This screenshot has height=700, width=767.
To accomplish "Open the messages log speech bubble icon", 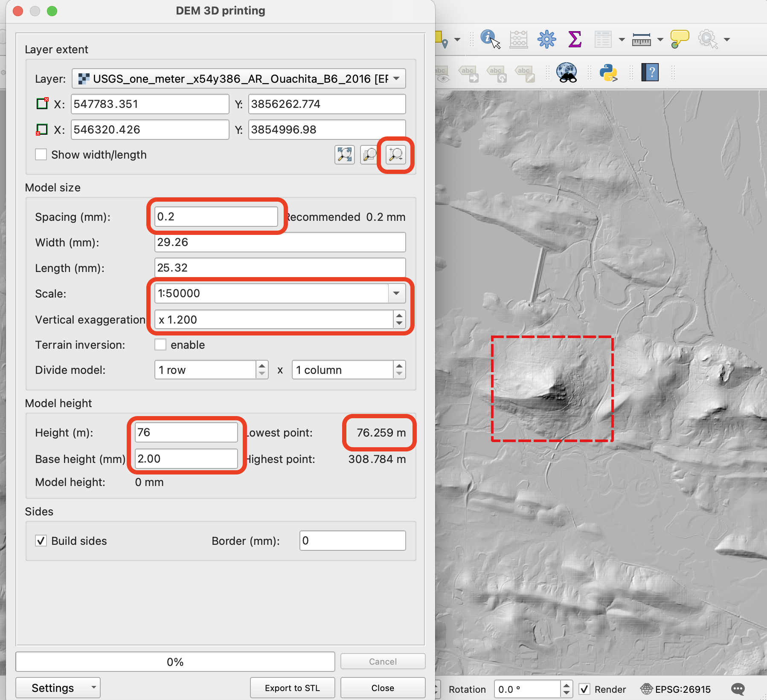I will click(738, 689).
